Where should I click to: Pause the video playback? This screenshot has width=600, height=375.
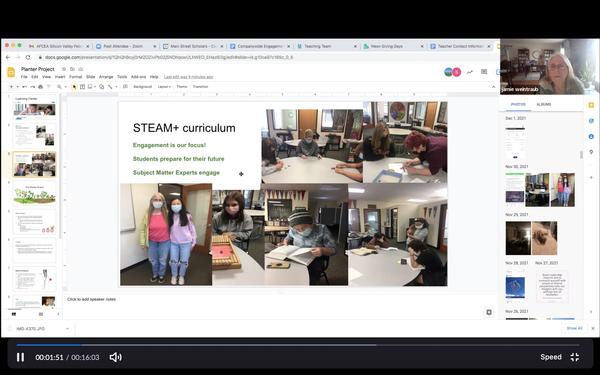coord(20,357)
